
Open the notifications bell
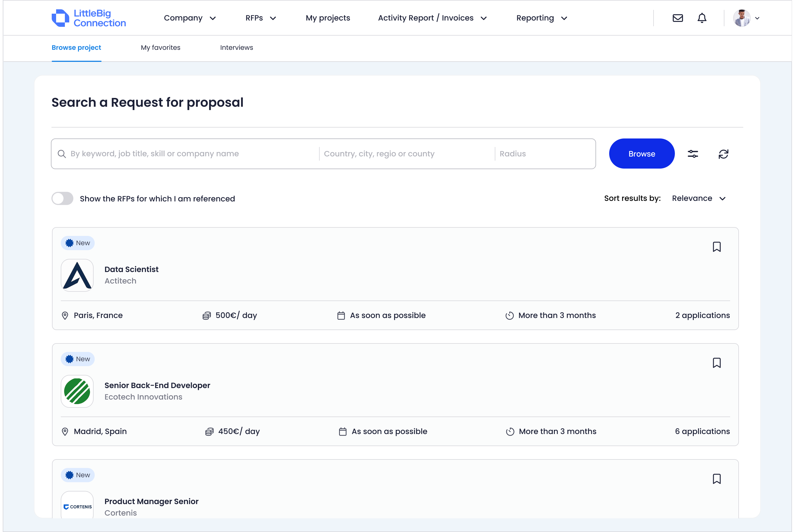[x=702, y=18]
